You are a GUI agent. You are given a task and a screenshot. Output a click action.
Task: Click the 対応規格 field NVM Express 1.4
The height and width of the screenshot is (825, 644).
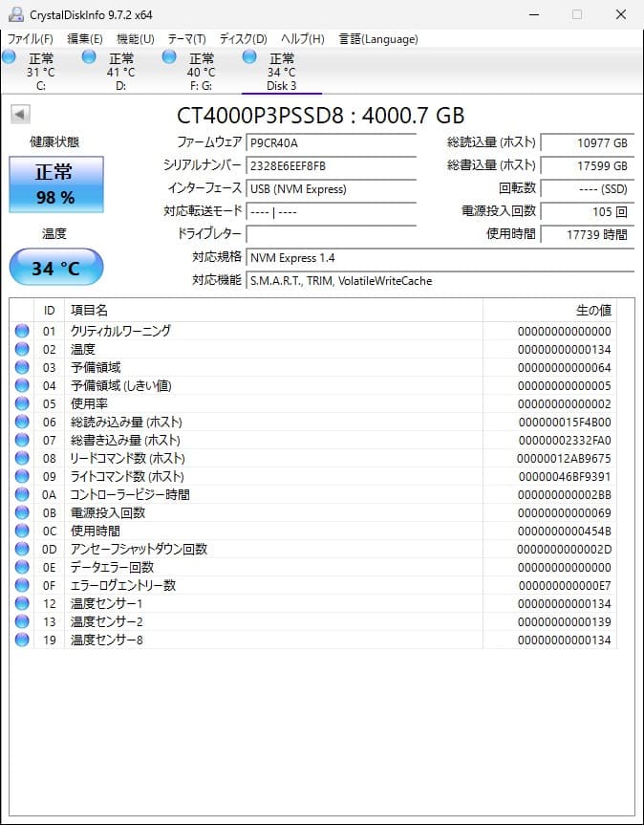tap(440, 258)
